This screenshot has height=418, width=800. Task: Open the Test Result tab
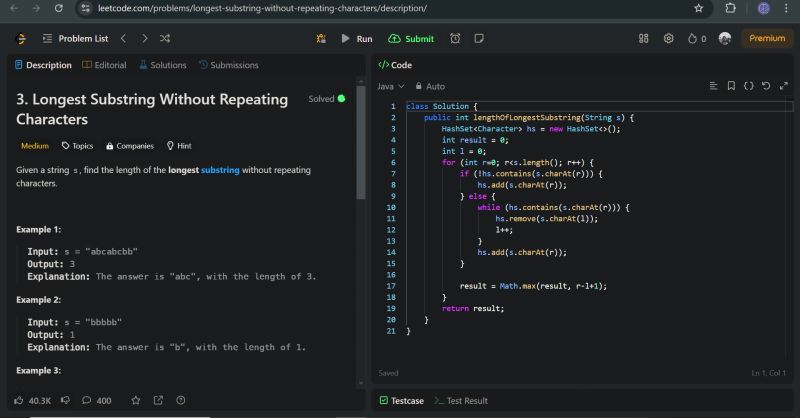(461, 401)
